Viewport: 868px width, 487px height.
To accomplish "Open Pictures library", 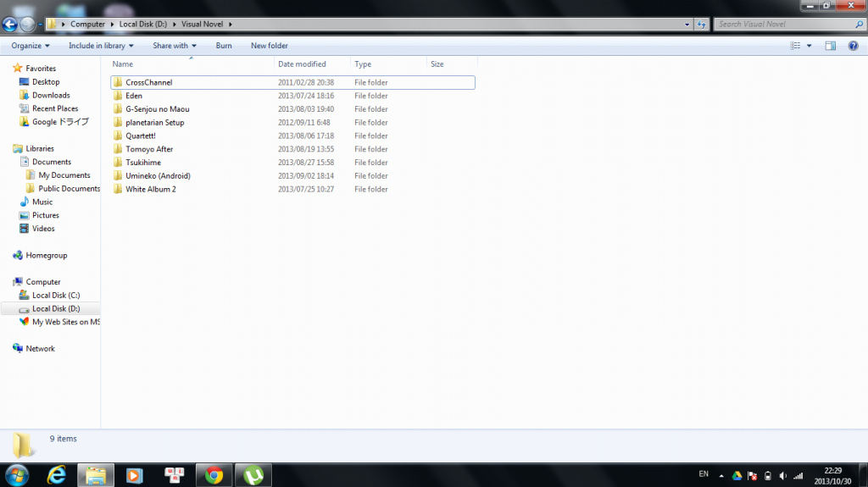I will click(x=46, y=215).
